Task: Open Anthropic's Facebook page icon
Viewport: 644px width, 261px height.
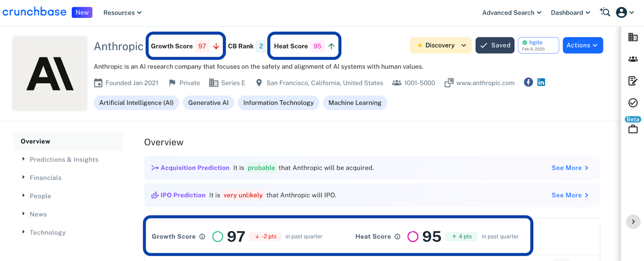Action: pyautogui.click(x=528, y=82)
